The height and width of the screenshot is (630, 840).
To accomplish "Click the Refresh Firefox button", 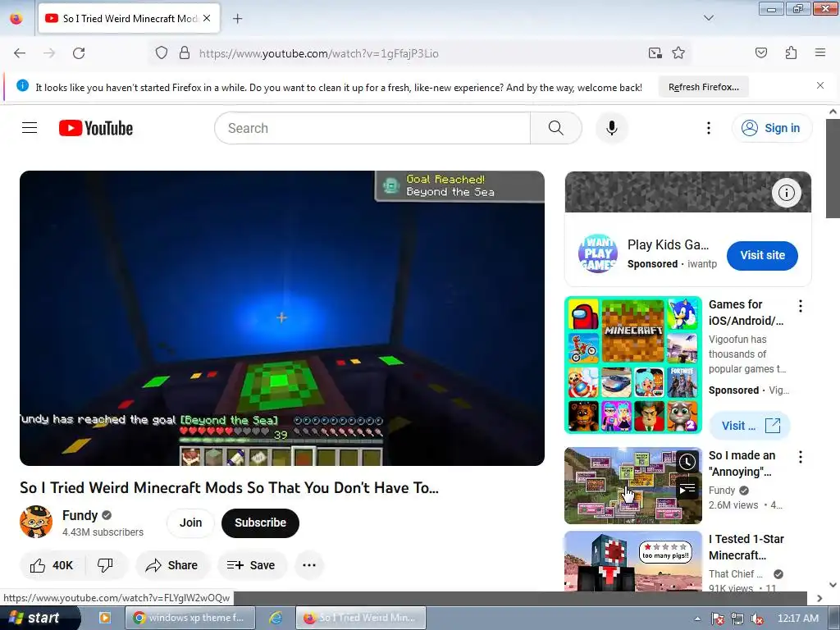I will 703,87.
